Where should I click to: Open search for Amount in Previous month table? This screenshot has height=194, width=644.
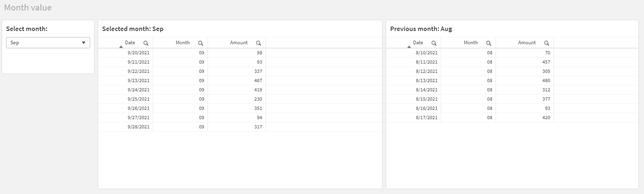click(x=547, y=43)
